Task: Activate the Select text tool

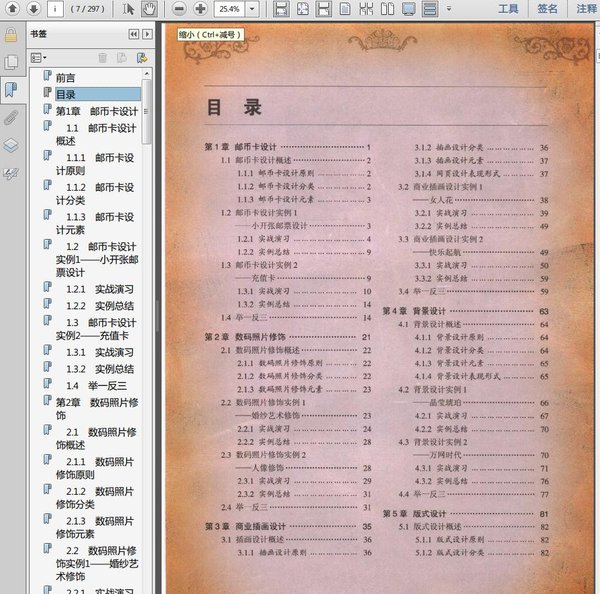Action: point(128,9)
